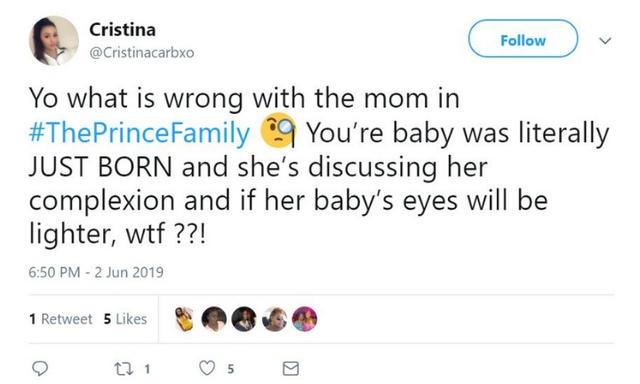640x384 pixels.
Task: Open Cristina's profile picture
Action: click(53, 41)
